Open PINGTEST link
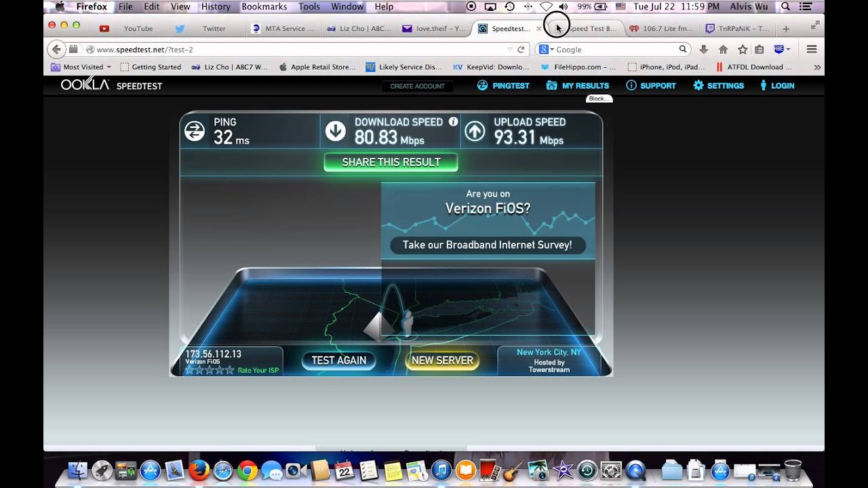This screenshot has height=488, width=868. (503, 85)
